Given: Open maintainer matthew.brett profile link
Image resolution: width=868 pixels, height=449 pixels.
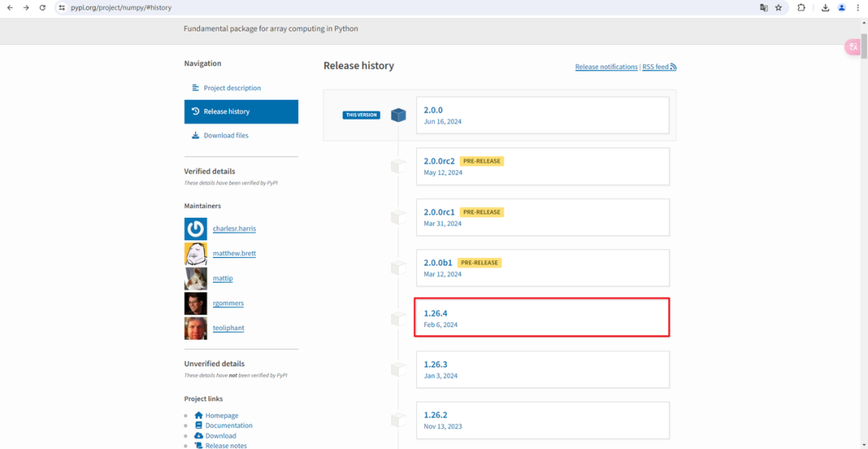Looking at the screenshot, I should click(234, 253).
